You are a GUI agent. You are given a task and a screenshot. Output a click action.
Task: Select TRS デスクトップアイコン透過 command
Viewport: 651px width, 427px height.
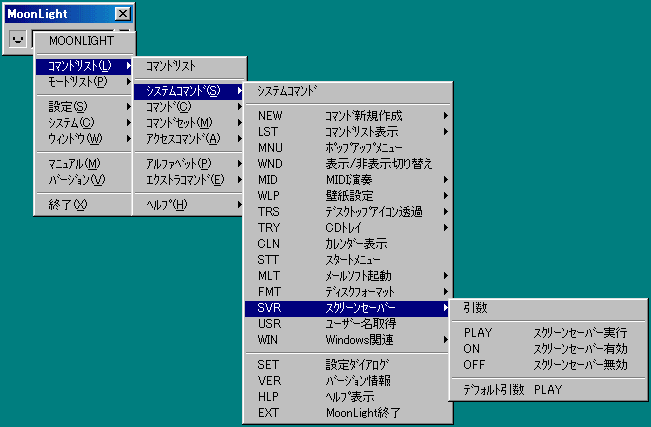pyautogui.click(x=348, y=211)
